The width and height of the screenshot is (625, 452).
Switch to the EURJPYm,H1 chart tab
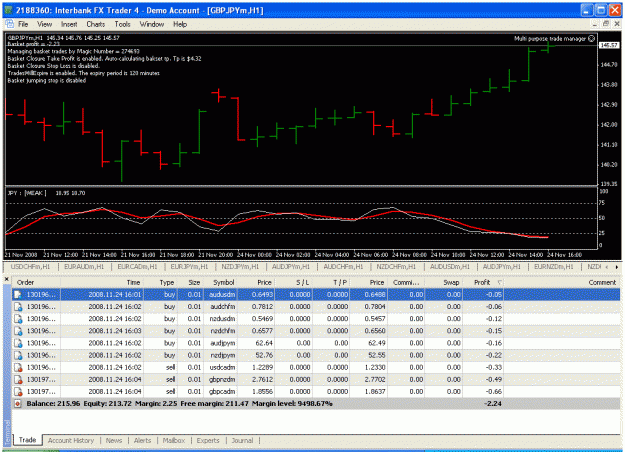click(x=189, y=267)
